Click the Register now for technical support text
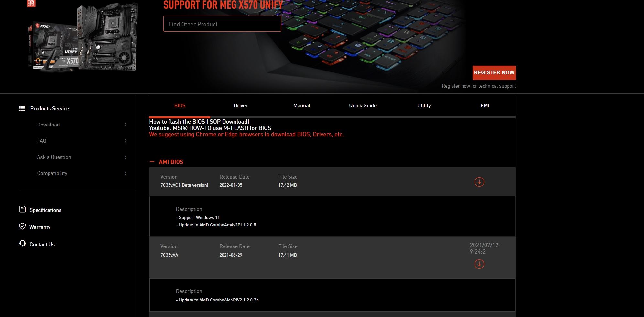The image size is (644, 317). tap(479, 86)
